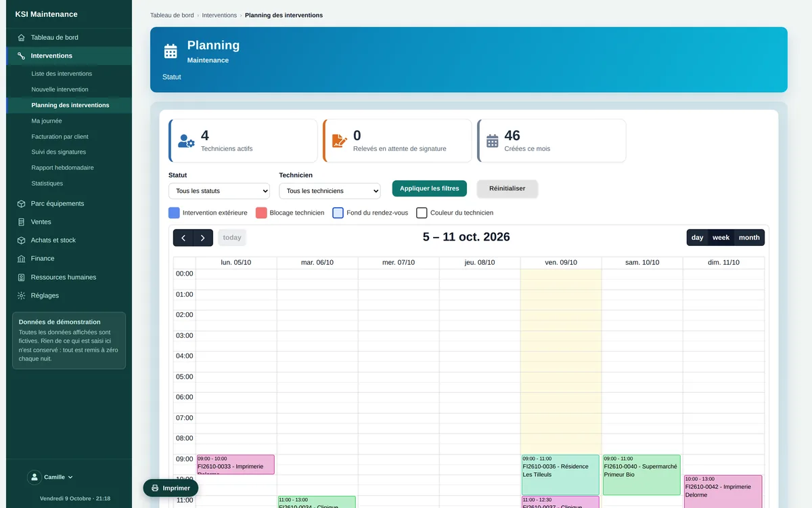This screenshot has height=508, width=812.
Task: Switch calendar to month view
Action: point(749,238)
